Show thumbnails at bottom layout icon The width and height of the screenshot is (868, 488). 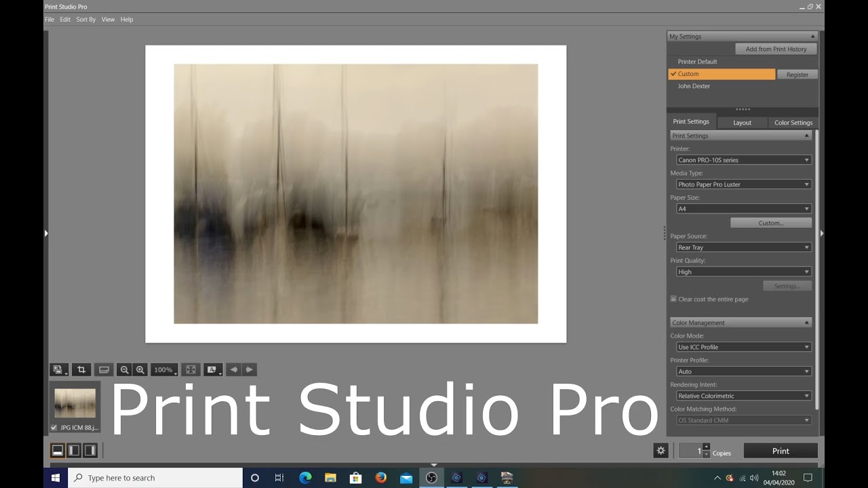58,450
